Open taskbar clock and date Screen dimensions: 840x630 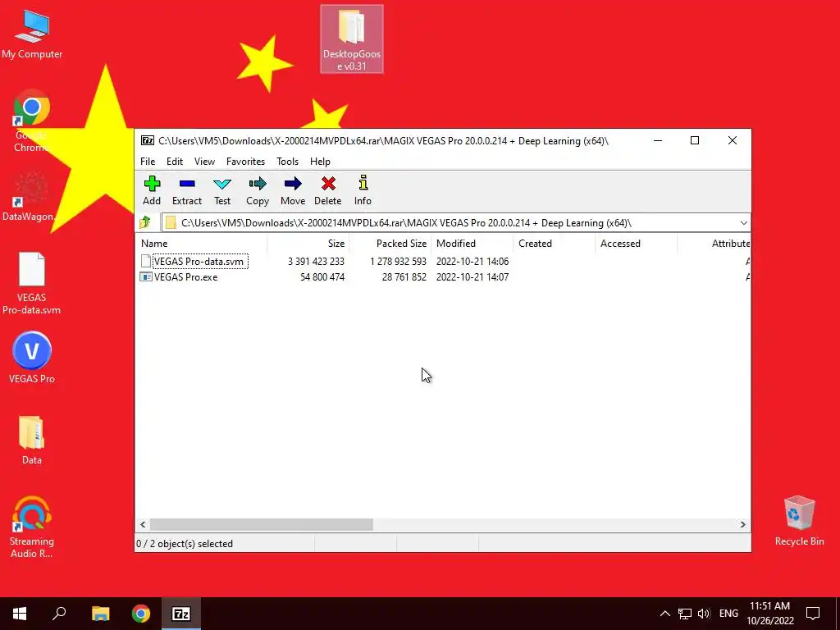pos(769,614)
